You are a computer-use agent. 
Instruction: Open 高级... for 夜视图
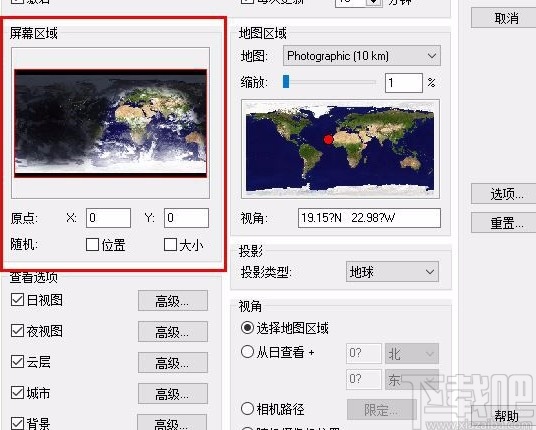(173, 331)
